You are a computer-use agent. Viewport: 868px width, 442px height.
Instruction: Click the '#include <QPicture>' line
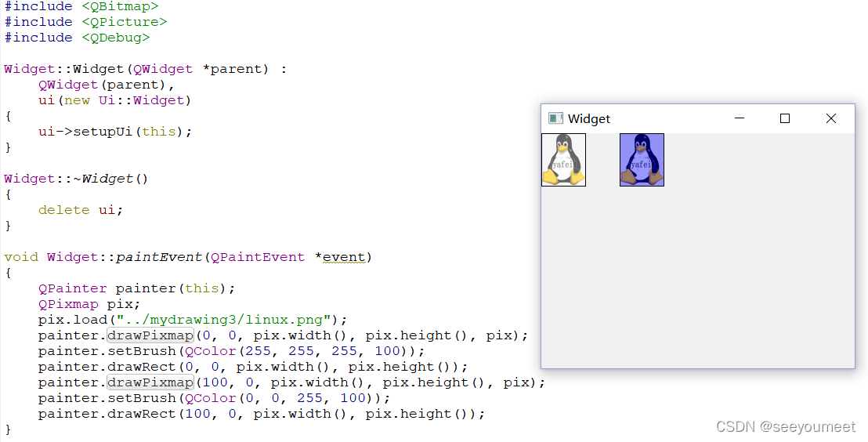[86, 22]
